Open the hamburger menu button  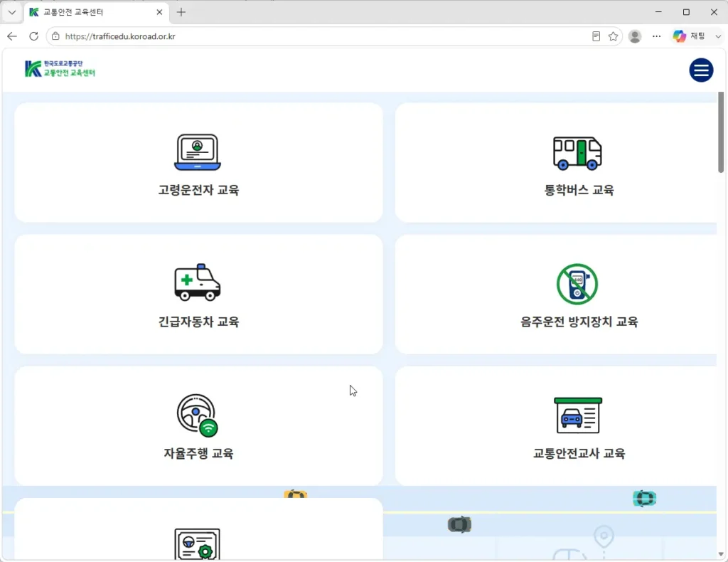(x=700, y=70)
